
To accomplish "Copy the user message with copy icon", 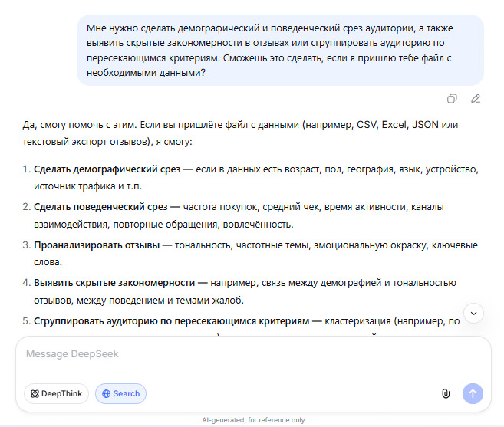I will (x=452, y=98).
